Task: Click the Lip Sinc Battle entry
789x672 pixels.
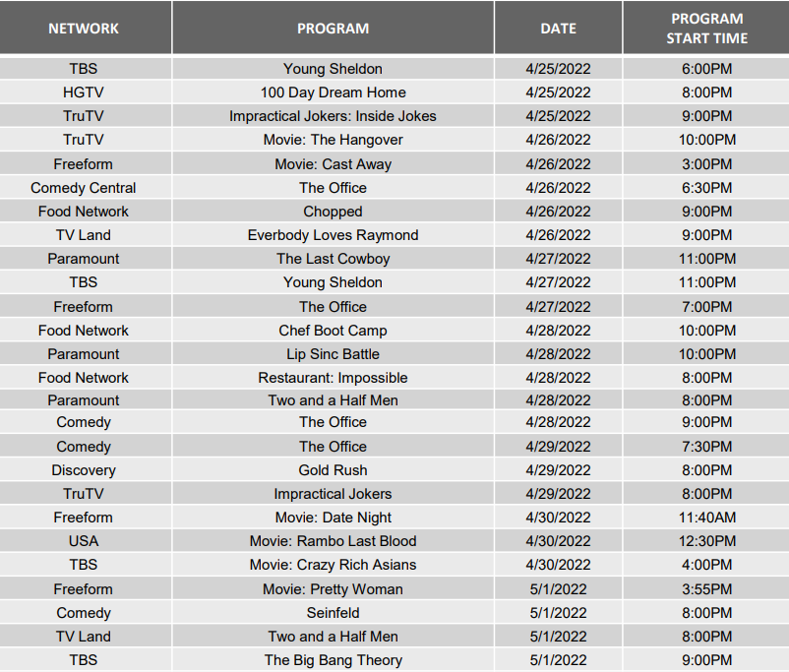Action: click(x=333, y=354)
